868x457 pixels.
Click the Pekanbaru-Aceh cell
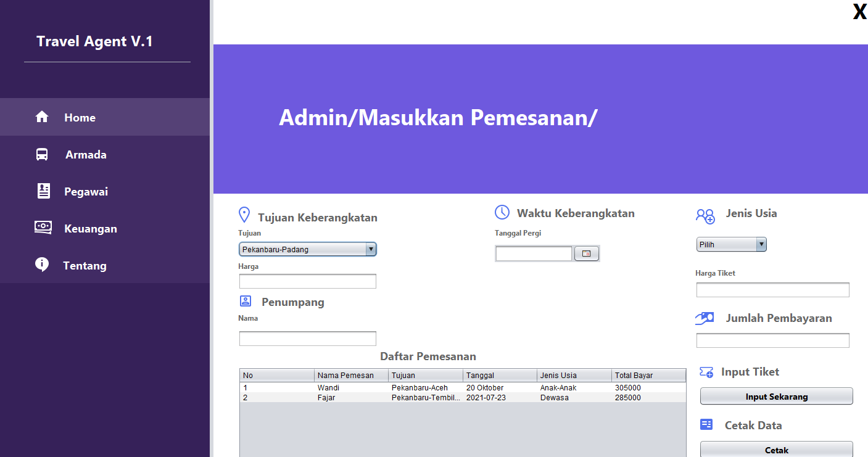tap(426, 388)
